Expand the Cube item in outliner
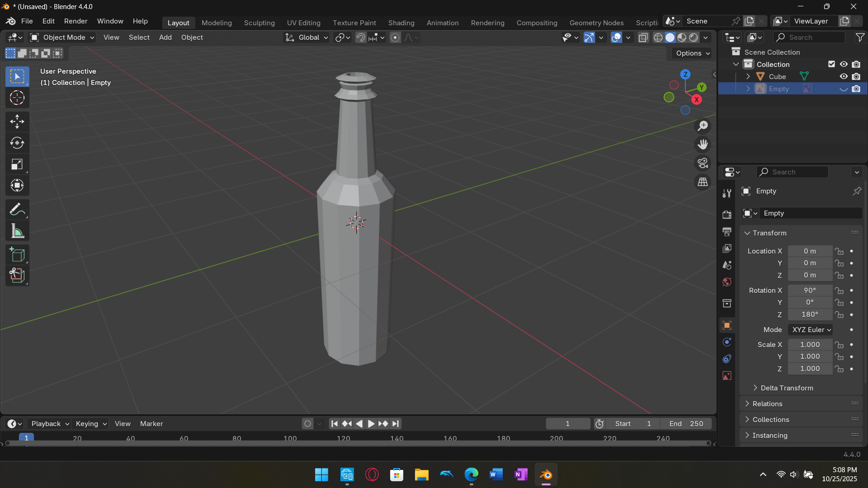The width and height of the screenshot is (868, 488). [748, 76]
